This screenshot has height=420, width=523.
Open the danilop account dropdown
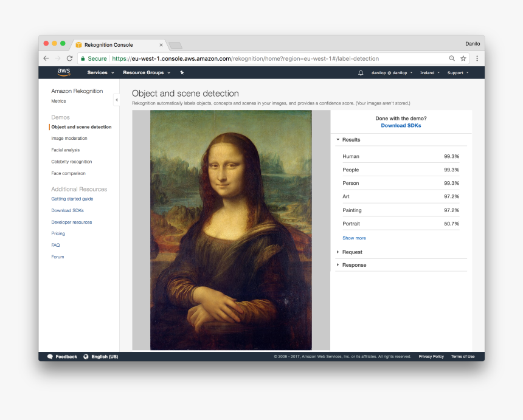point(392,73)
